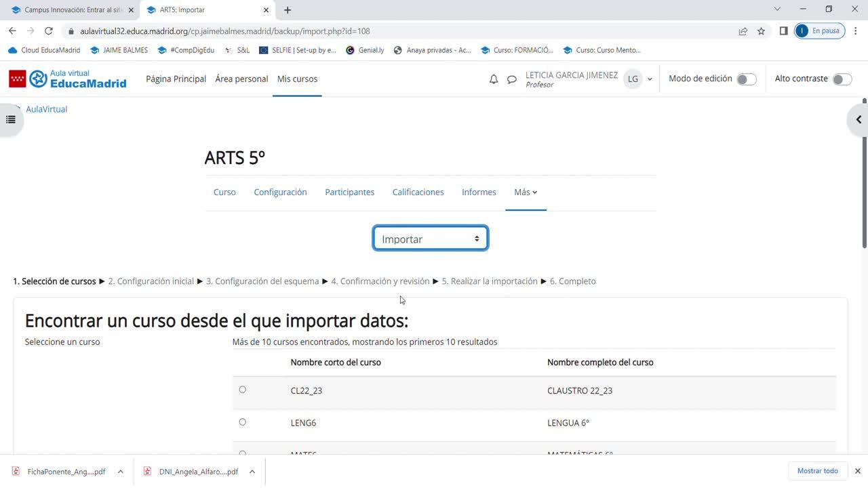Open the course index drawer
Viewport: 868px width, 488px height.
[x=11, y=120]
